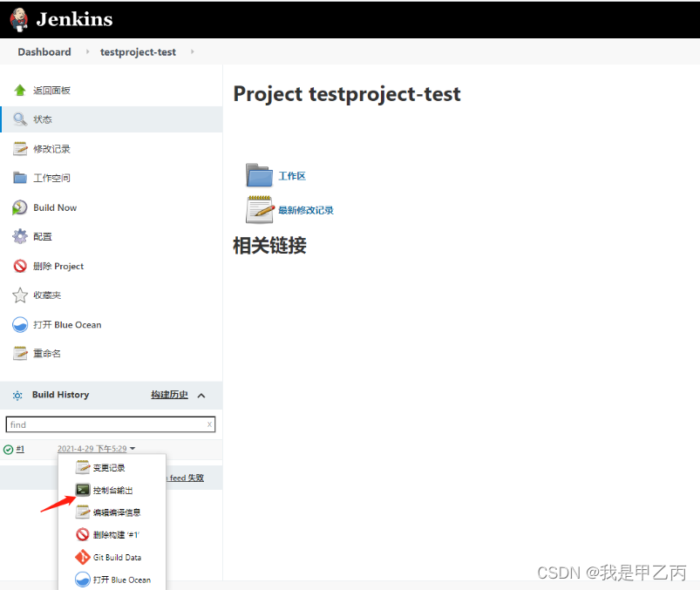
Task: Expand the arrow after testproject-test breadcrumb
Action: coord(193,51)
